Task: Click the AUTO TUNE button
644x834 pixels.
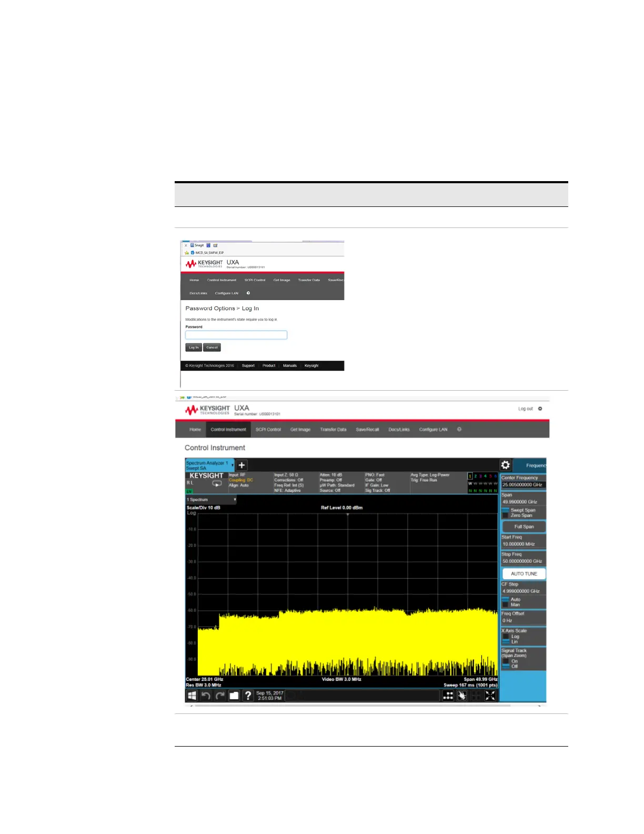Action: coord(524,574)
